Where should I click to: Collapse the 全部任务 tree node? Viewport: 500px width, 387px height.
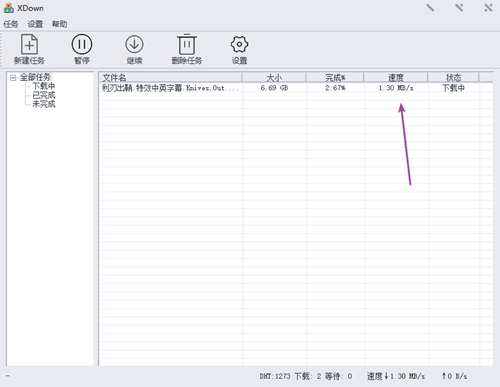(13, 78)
